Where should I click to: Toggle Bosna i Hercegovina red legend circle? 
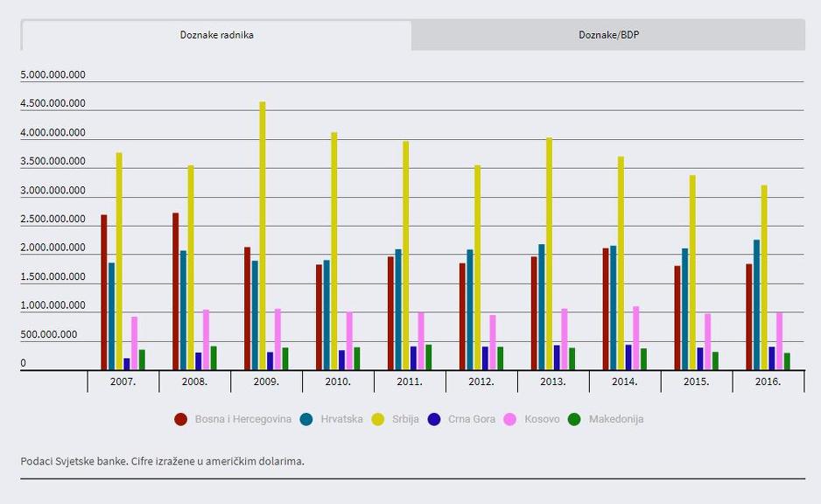click(x=181, y=419)
